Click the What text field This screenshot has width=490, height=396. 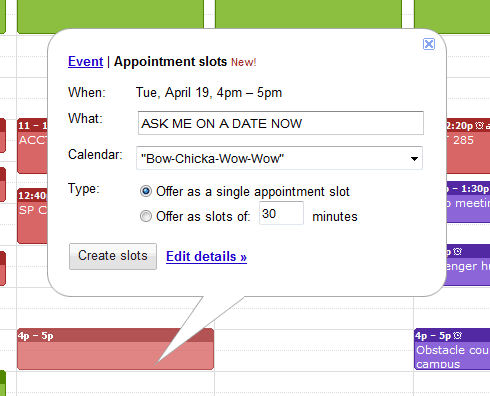281,123
